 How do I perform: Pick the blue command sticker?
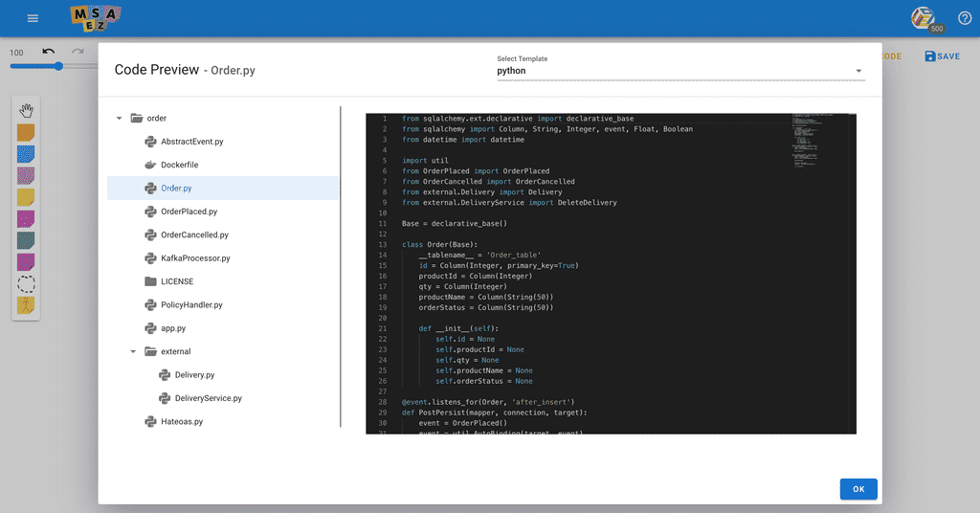pos(26,154)
